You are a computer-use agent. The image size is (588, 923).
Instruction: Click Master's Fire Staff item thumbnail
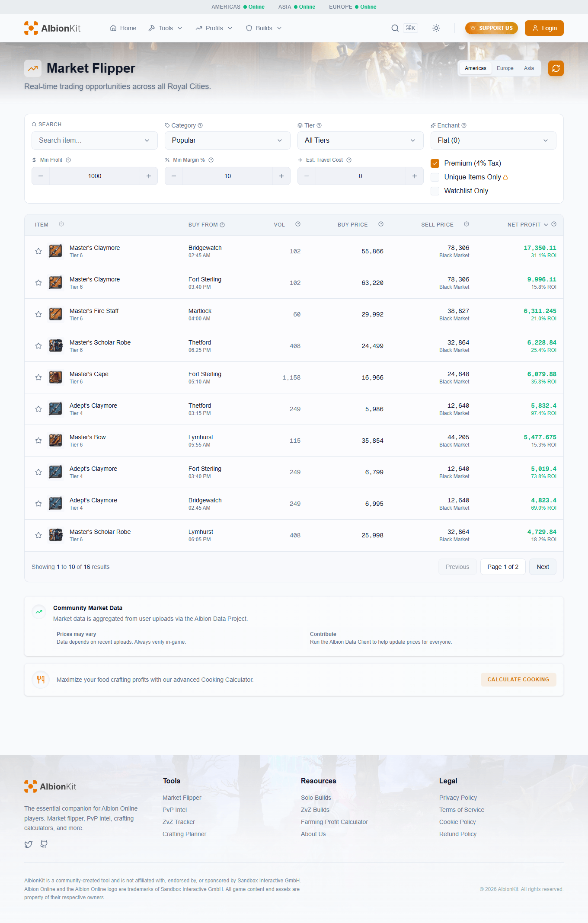[x=55, y=314]
